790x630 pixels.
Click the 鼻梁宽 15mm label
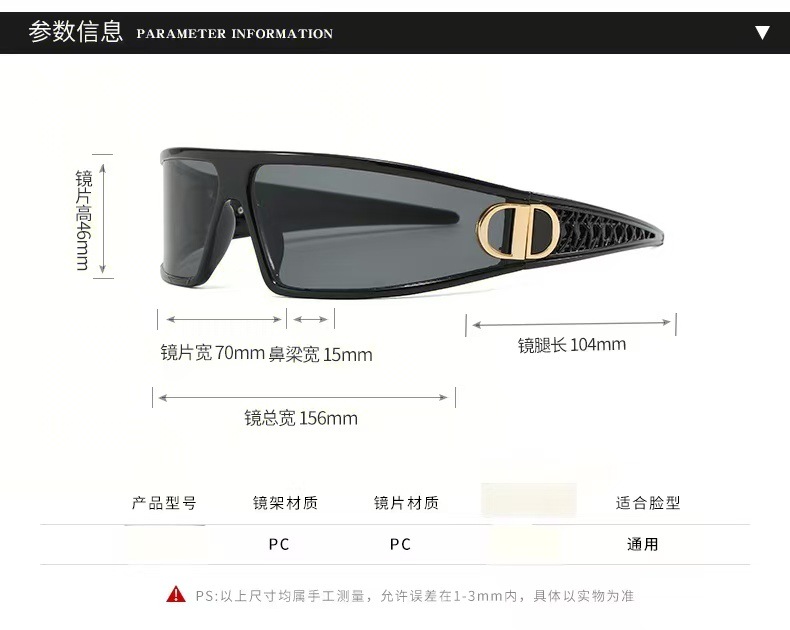click(320, 354)
